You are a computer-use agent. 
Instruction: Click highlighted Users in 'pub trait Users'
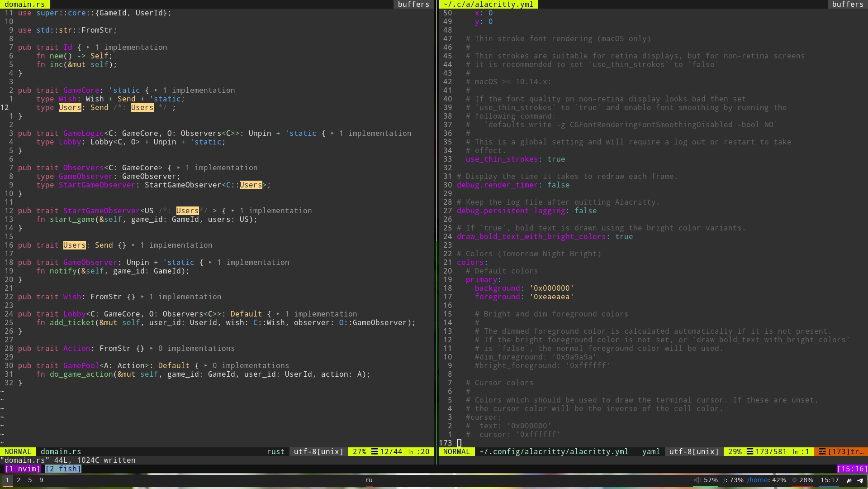tap(75, 245)
